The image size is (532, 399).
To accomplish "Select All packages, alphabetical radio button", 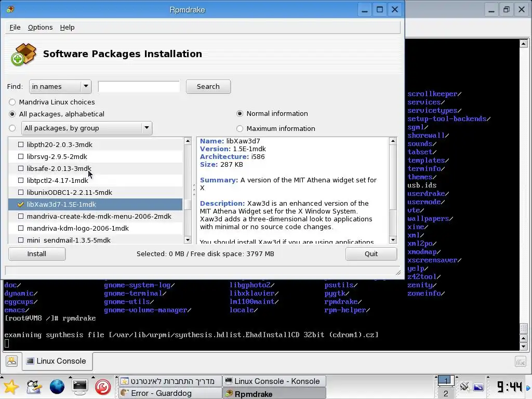I will pos(12,114).
